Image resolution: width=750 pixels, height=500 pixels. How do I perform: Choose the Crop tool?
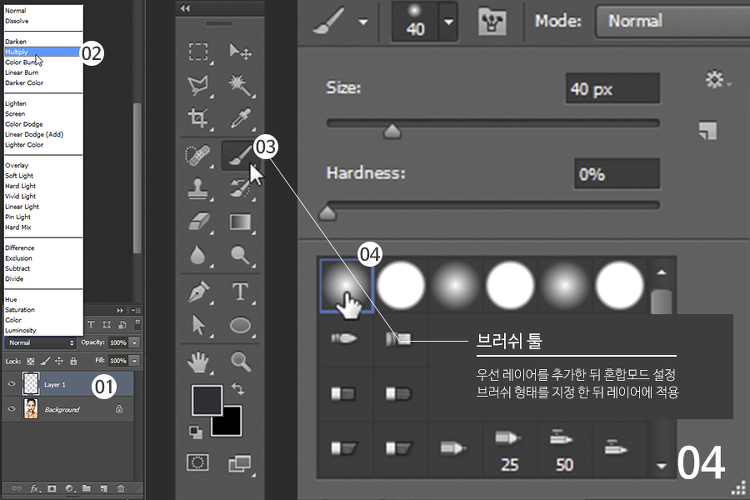point(198,118)
